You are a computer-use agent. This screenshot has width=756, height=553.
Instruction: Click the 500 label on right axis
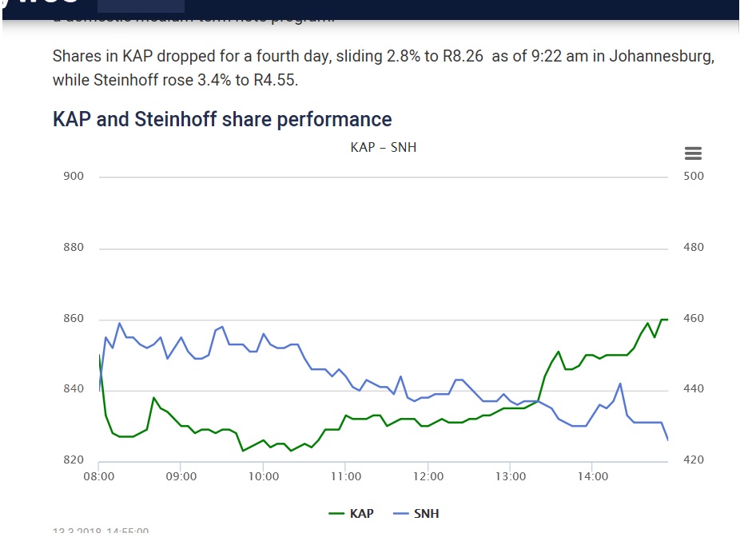click(x=694, y=177)
